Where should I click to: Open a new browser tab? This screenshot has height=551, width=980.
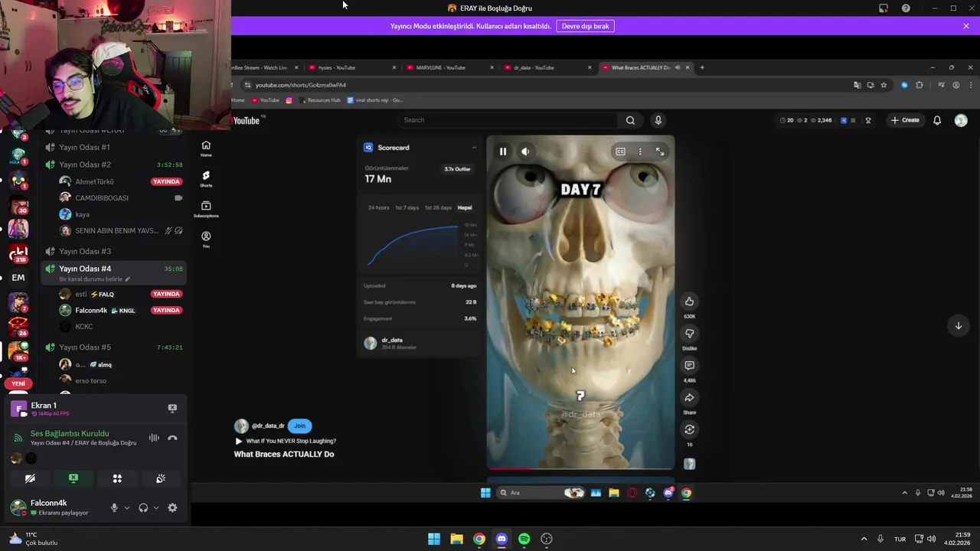[702, 67]
